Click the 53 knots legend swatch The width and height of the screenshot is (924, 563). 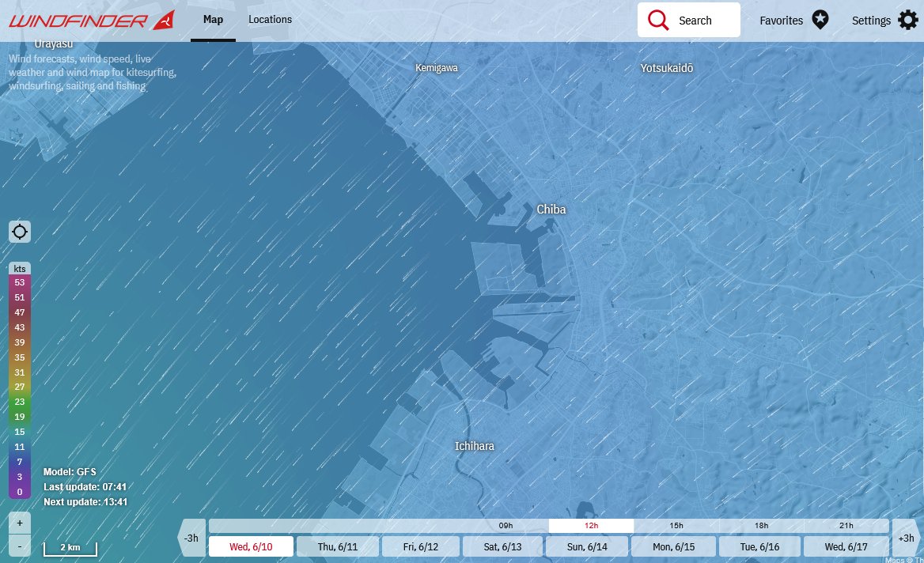click(20, 282)
